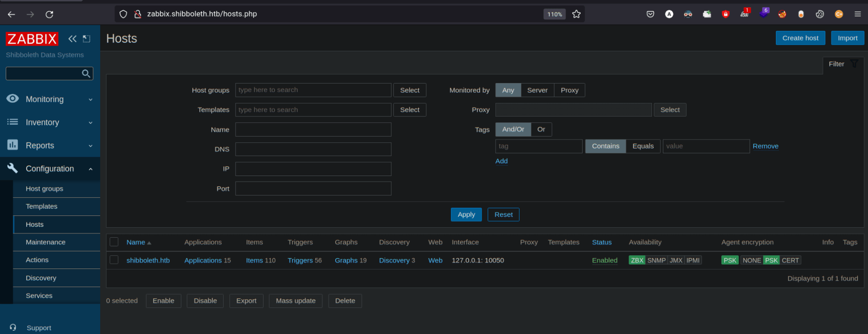Image resolution: width=868 pixels, height=334 pixels.
Task: Choose Contains tag operator
Action: pyautogui.click(x=605, y=146)
